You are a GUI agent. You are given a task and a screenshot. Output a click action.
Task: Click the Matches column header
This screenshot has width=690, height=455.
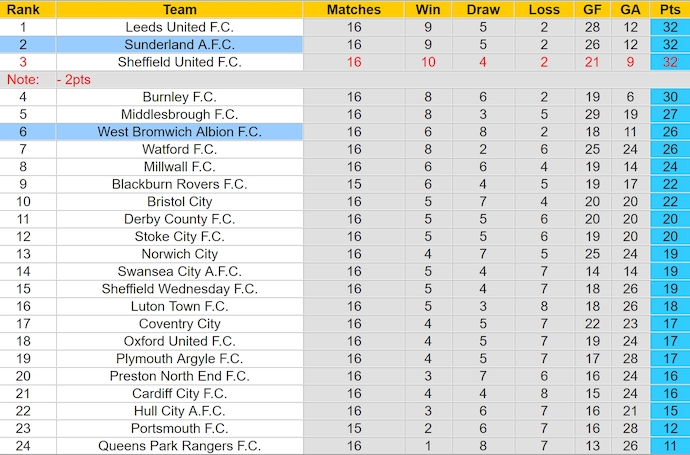tap(354, 9)
